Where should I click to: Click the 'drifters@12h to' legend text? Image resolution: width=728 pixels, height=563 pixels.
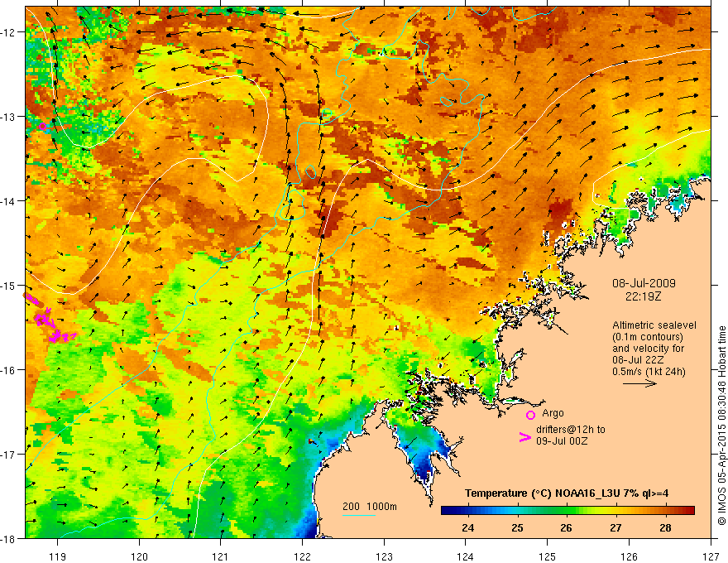coord(571,430)
